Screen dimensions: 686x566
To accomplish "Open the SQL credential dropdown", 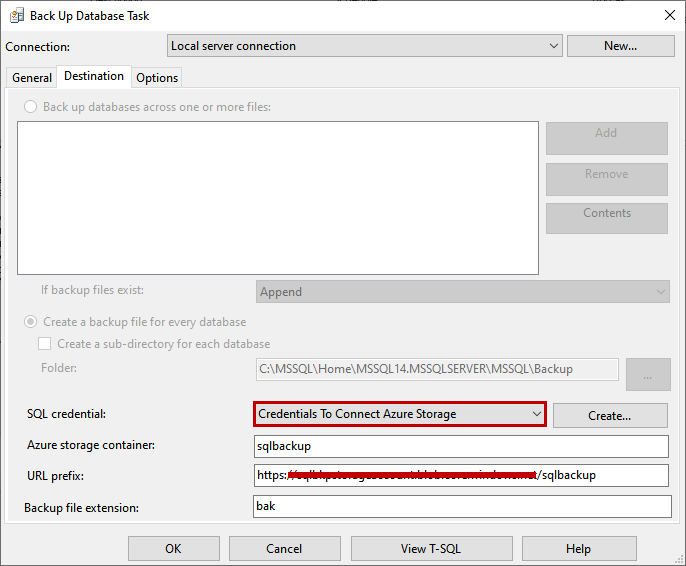I will (x=537, y=414).
